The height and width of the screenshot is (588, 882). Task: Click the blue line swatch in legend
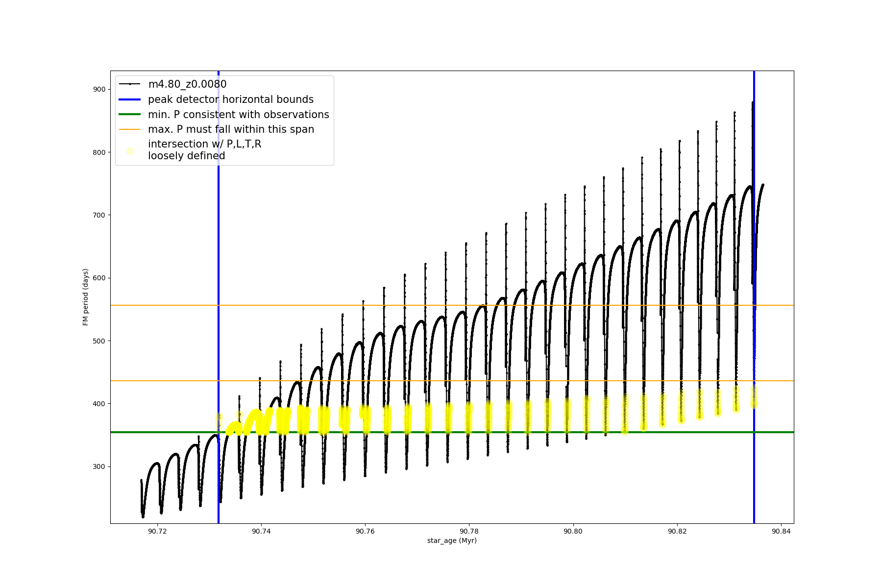click(130, 99)
